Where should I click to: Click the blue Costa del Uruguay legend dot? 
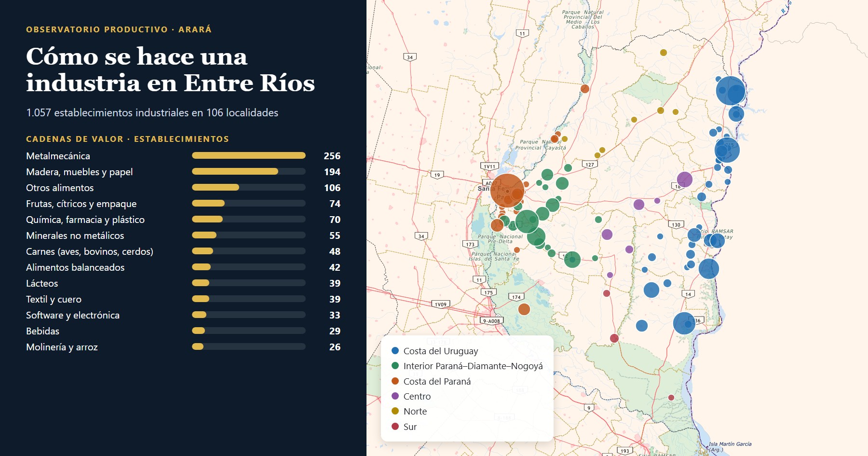point(395,351)
